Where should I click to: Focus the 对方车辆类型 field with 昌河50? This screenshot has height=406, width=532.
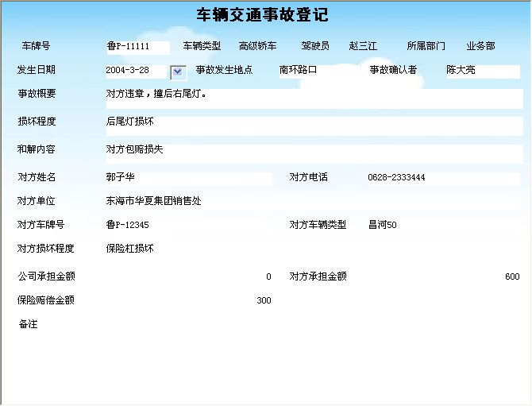tap(442, 226)
